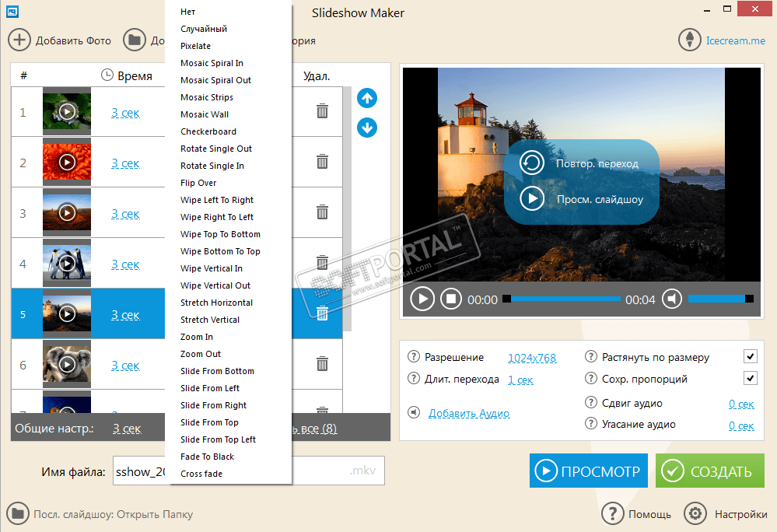Open the Помощь help icon
777x532 pixels.
point(612,513)
